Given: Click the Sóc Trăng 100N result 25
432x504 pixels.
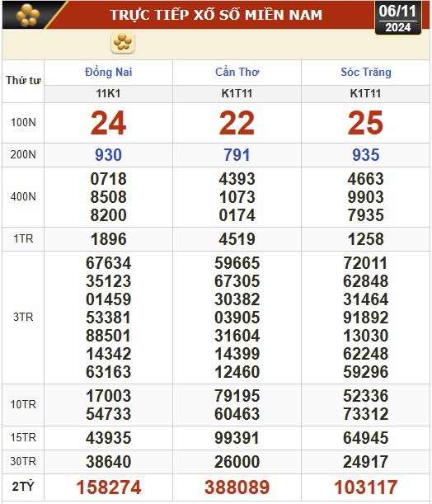Looking at the screenshot, I should coord(365,123).
